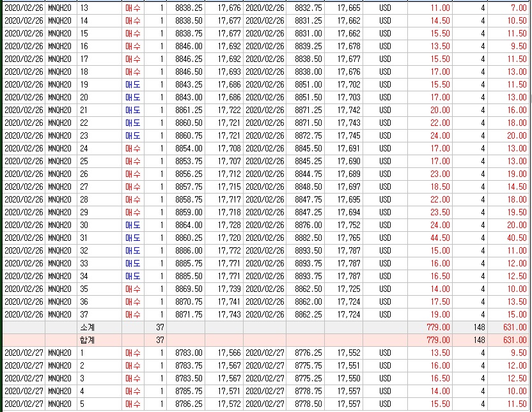
Task: Select exit price 8862.00 in row 36
Action: [x=308, y=301]
